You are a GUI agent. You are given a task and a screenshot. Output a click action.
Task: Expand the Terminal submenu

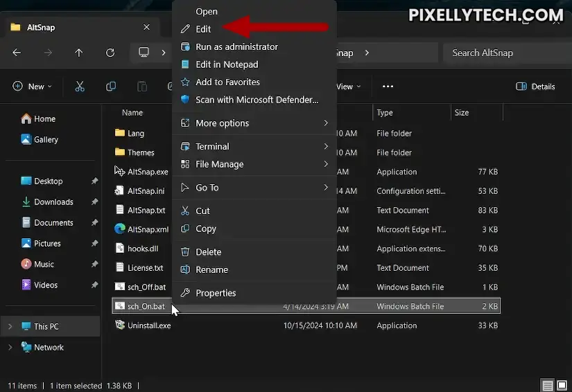(254, 146)
